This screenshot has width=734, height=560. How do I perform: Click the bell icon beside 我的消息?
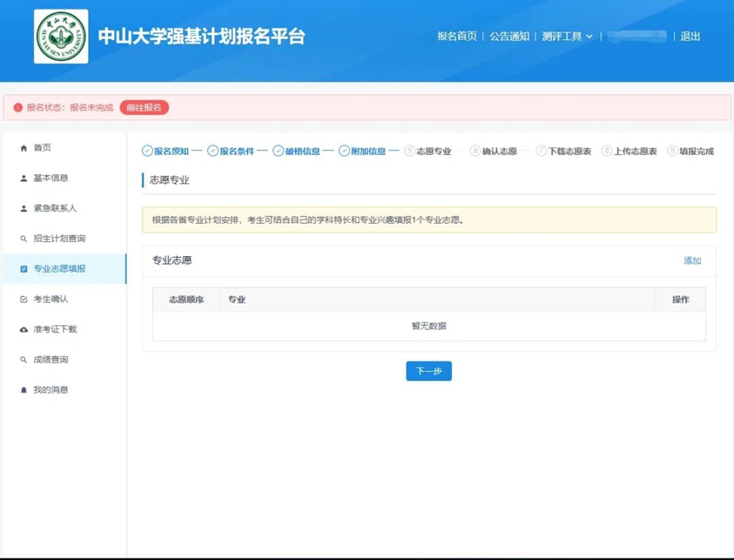click(23, 390)
